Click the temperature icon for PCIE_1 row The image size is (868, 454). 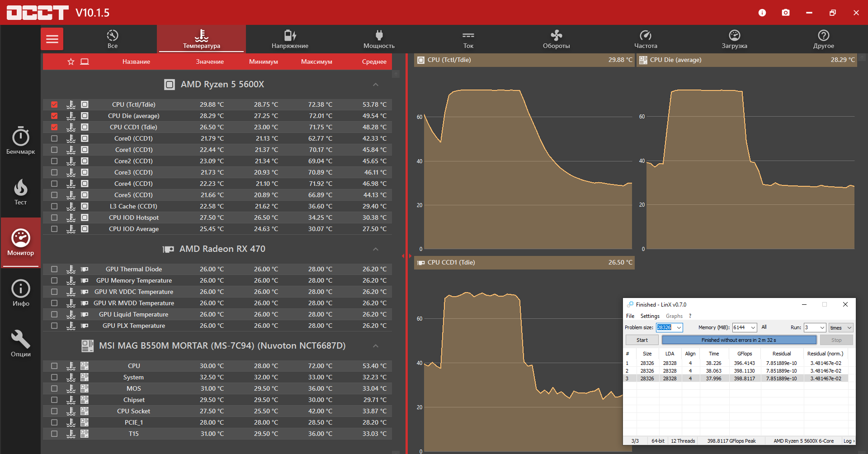71,422
